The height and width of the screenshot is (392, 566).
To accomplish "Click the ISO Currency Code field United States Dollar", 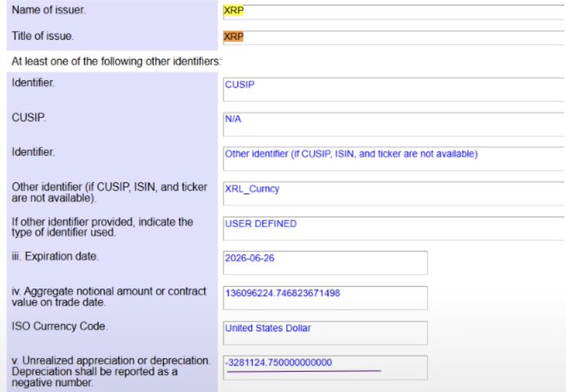I will (325, 333).
